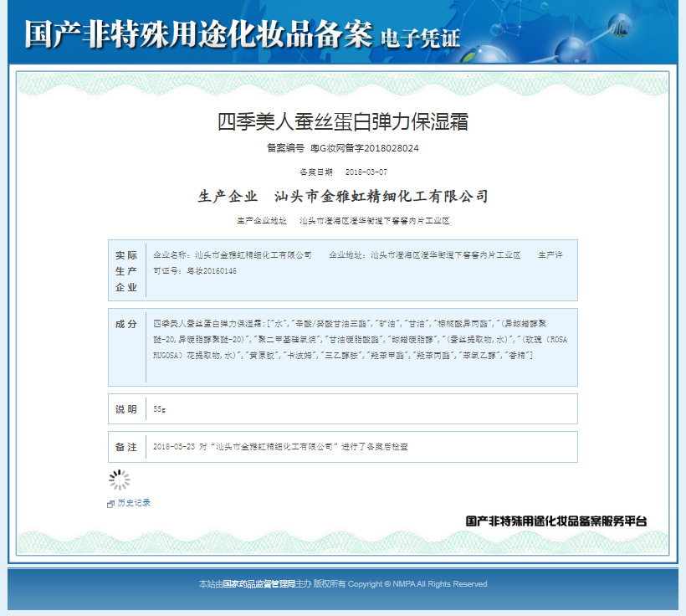Viewport: 686px width, 616px height.
Task: Open the 历史记录 history link
Action: coord(134,503)
